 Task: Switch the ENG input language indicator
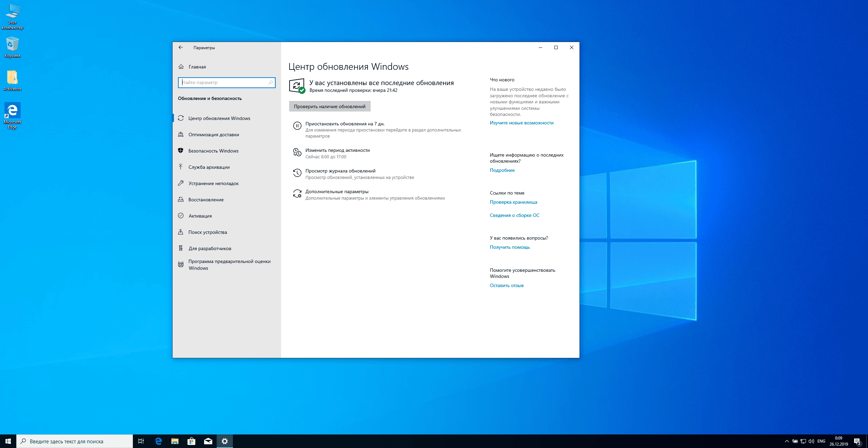click(x=822, y=441)
